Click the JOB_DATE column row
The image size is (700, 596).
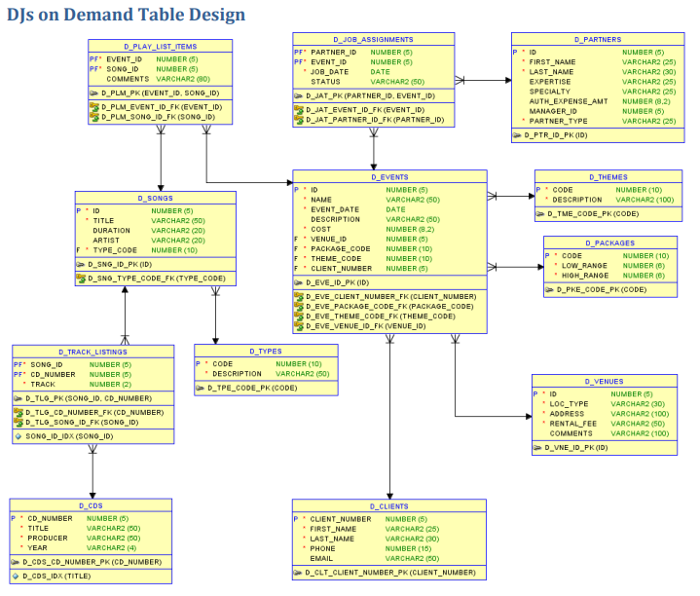click(x=374, y=72)
